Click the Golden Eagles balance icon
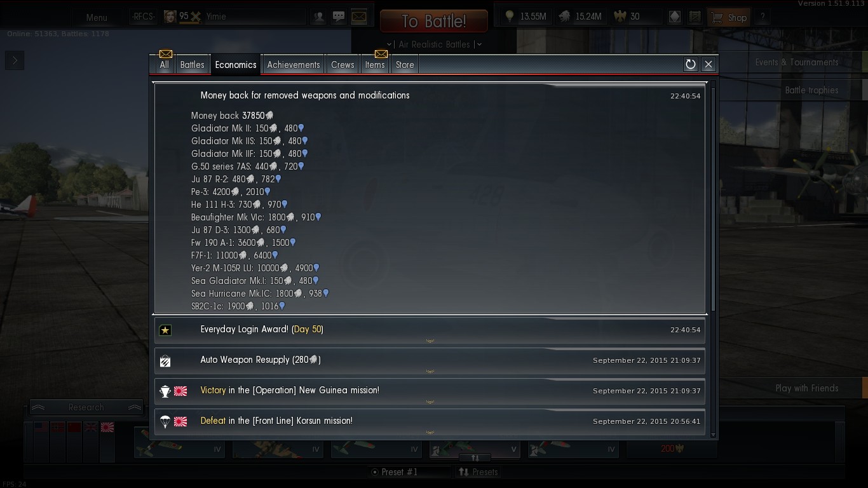The image size is (868, 488). coord(620,17)
